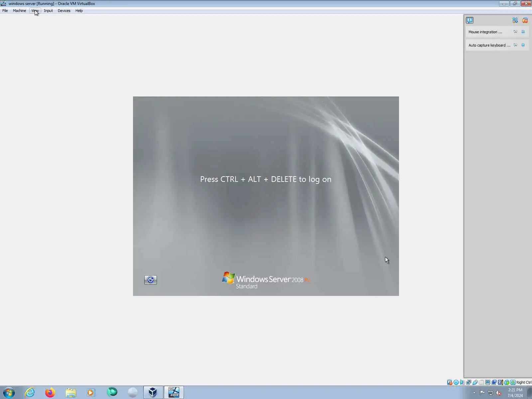Screen dimensions: 532x399
Task: Open the clock showing 2:21 PM
Action: 515,393
